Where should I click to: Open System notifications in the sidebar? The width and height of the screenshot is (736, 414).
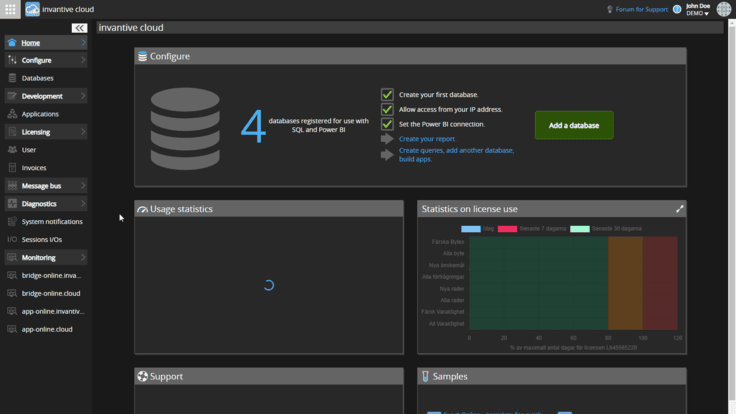click(52, 222)
